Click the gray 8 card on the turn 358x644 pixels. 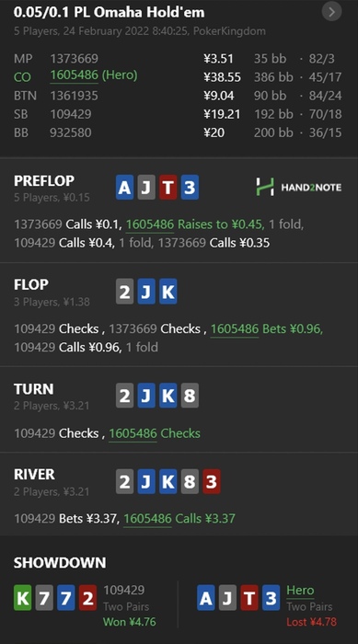coord(190,396)
